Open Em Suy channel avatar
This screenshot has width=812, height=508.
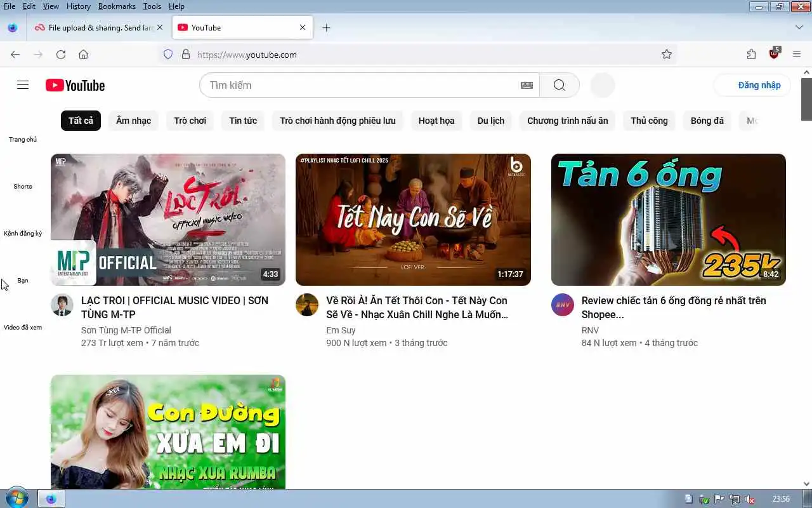(307, 305)
